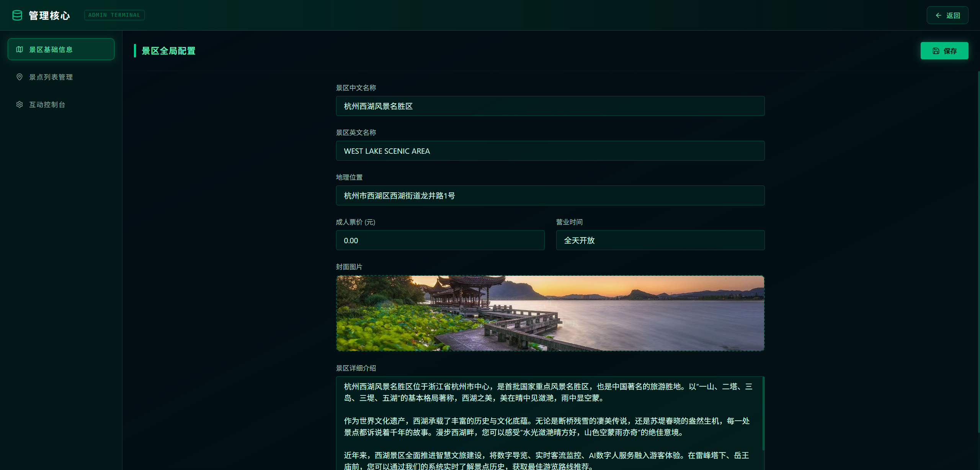Click the back arrow icon on 返回
The height and width of the screenshot is (470, 980).
click(939, 15)
